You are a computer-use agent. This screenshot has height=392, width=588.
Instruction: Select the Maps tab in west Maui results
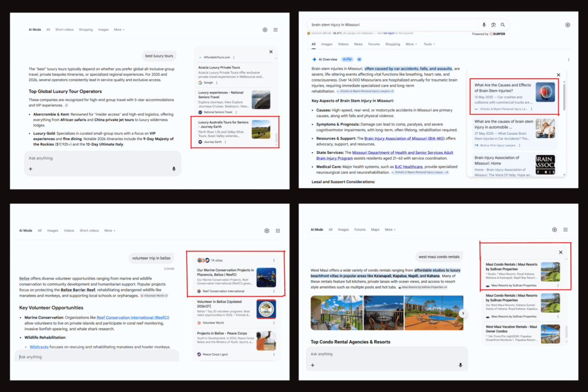click(375, 230)
